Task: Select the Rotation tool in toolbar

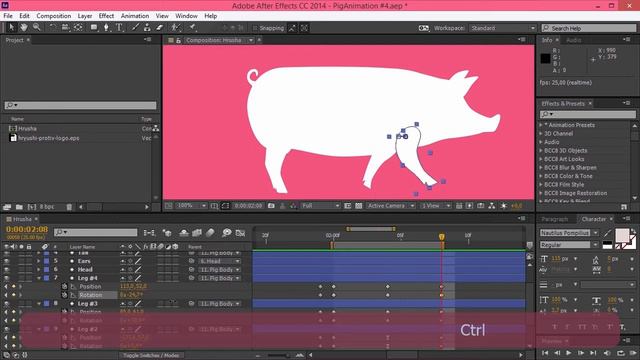Action: (53, 27)
